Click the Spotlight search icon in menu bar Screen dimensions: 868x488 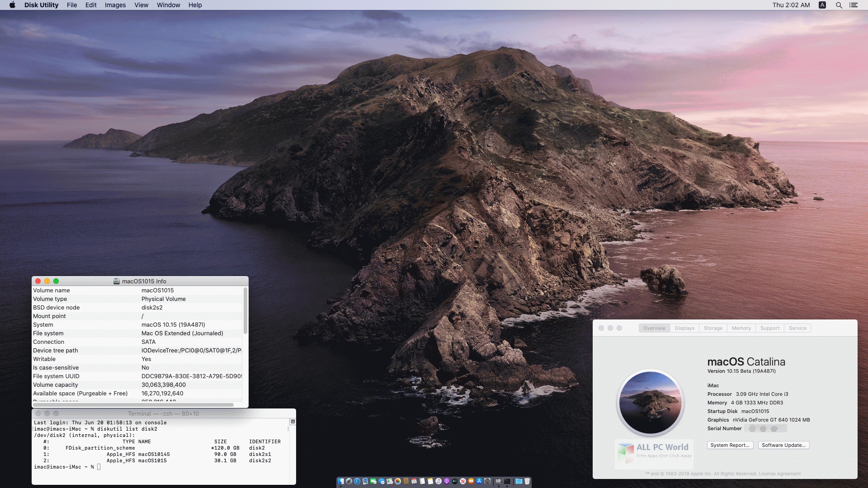(838, 5)
